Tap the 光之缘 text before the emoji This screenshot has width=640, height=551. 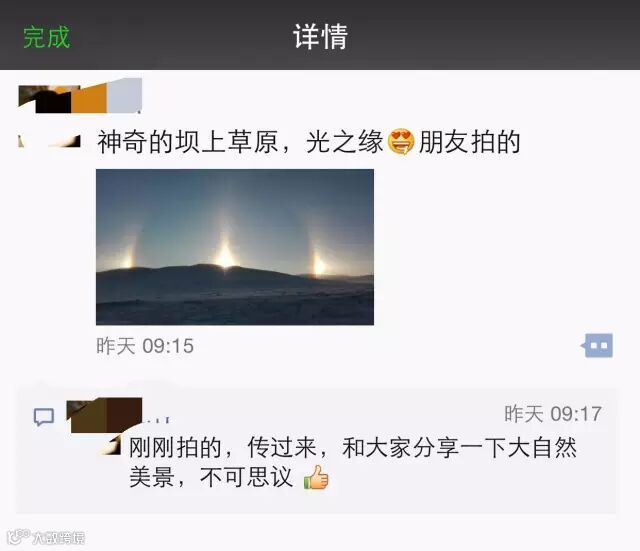[x=344, y=142]
